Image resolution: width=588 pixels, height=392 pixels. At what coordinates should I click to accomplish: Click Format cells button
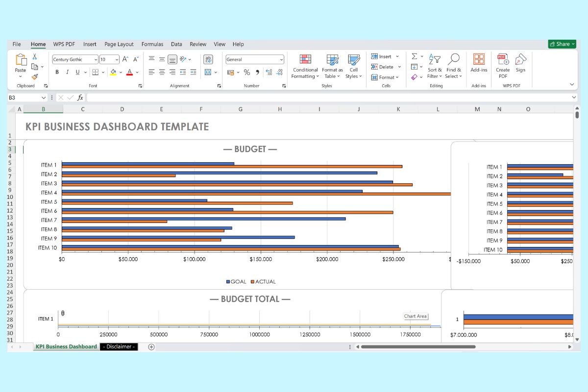385,77
